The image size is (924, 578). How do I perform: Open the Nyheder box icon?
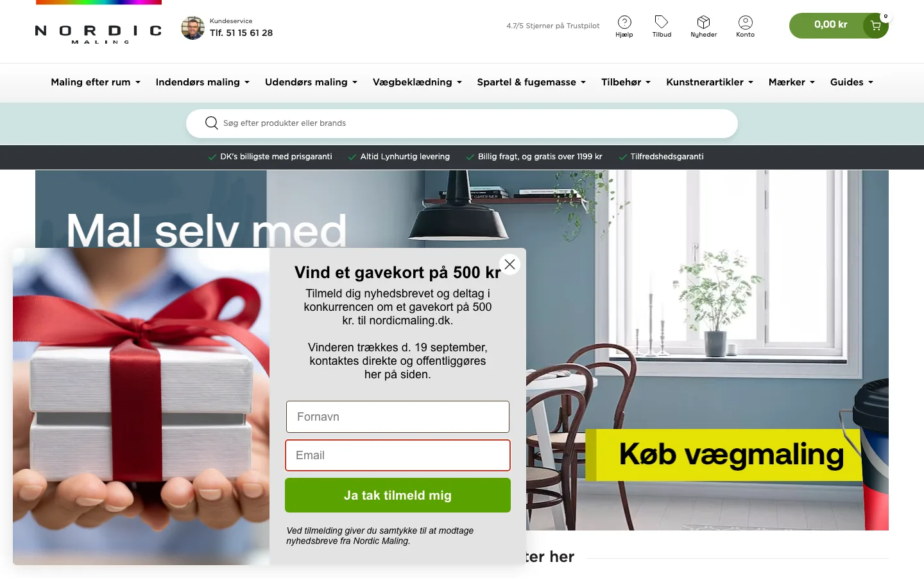(703, 22)
